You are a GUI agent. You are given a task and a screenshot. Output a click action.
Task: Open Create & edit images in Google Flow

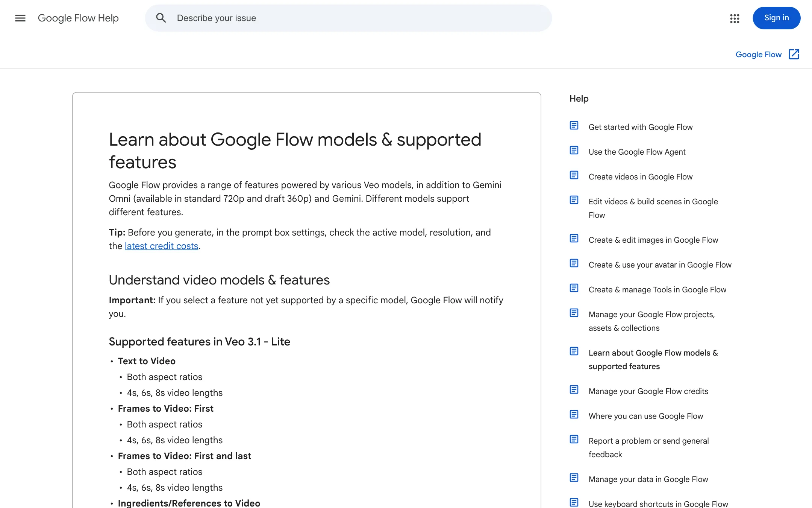[x=653, y=240]
